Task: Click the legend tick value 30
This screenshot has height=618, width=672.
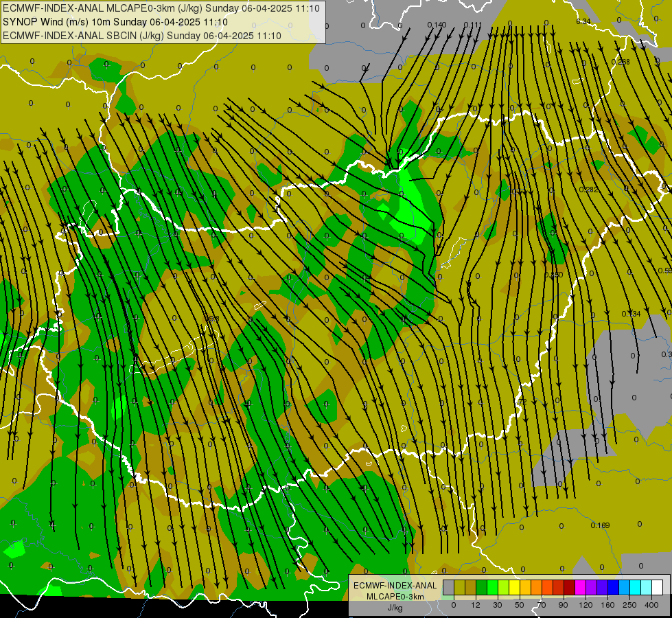Action: point(498,605)
